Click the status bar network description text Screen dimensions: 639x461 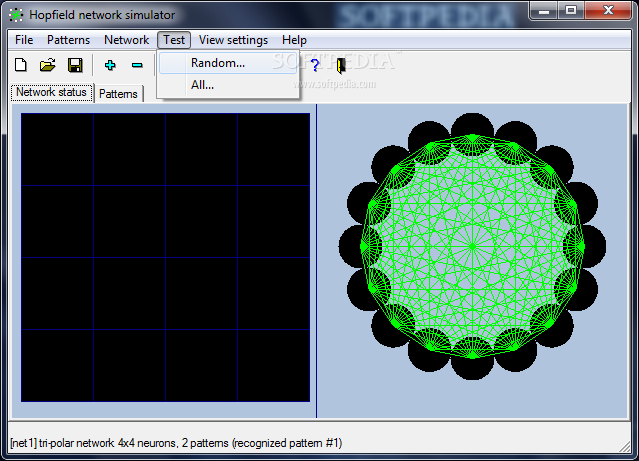(x=176, y=443)
